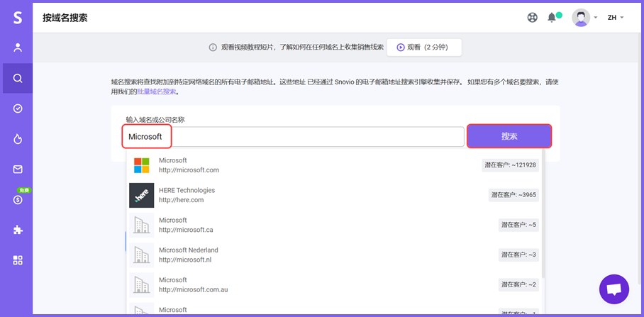Image resolution: width=644 pixels, height=317 pixels.
Task: Select the search magnifier sidebar icon
Action: coord(18,78)
